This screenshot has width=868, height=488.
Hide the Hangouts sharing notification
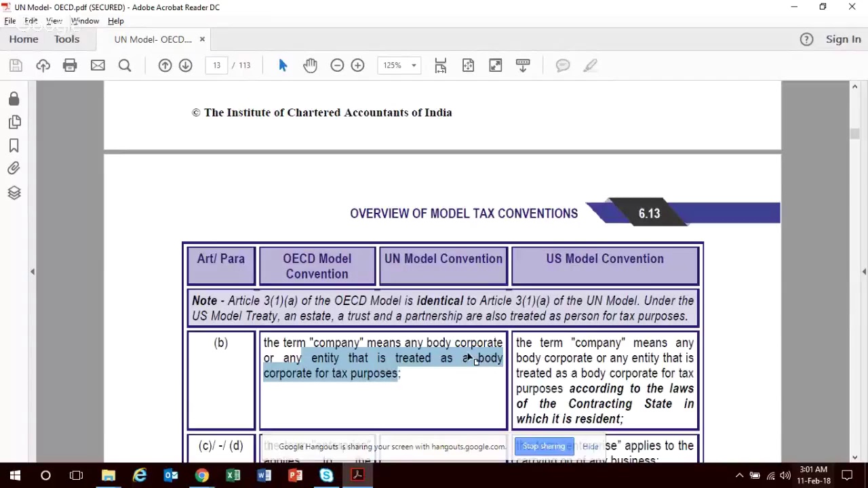pos(590,447)
